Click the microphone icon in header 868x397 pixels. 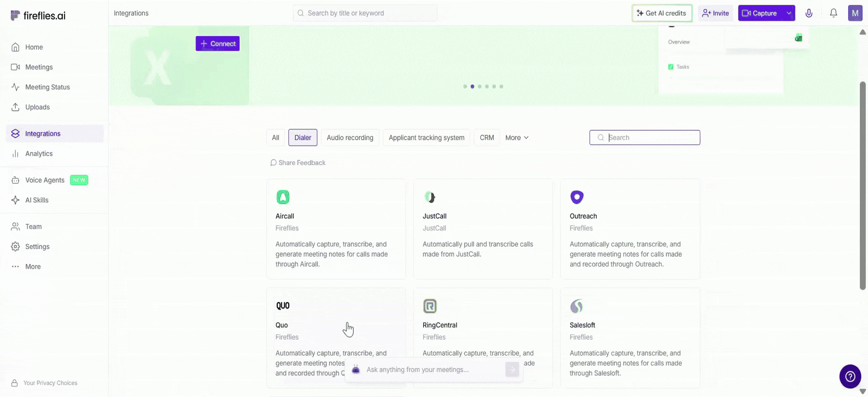(809, 13)
